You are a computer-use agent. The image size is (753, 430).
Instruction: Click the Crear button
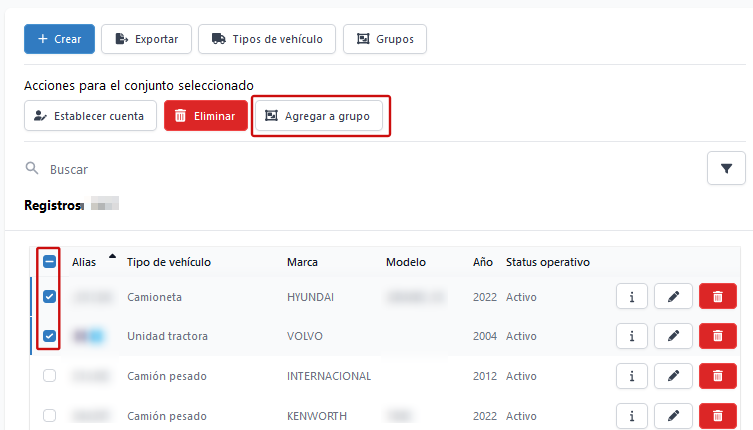(59, 39)
